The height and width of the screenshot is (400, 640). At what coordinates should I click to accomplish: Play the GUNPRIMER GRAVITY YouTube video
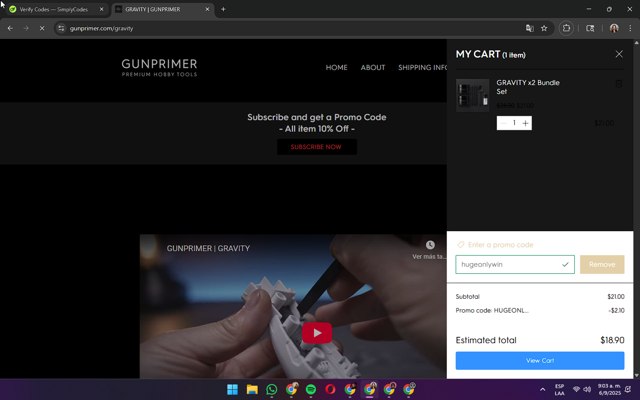317,333
